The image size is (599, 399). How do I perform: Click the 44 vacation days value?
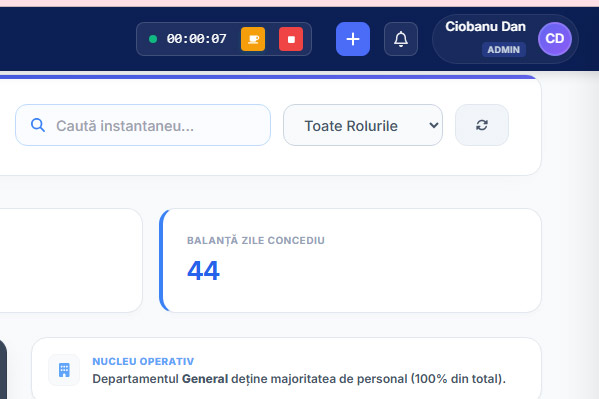click(203, 271)
